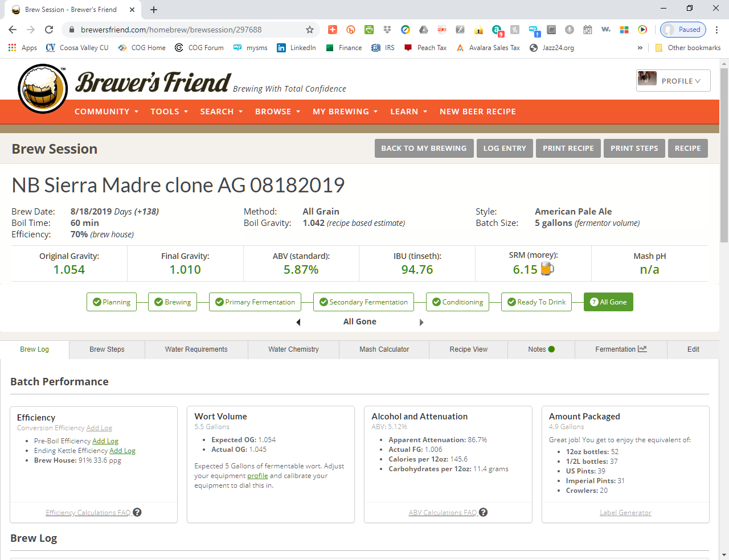Image resolution: width=729 pixels, height=560 pixels.
Task: Open the Jazz24.org bookmark
Action: (552, 48)
